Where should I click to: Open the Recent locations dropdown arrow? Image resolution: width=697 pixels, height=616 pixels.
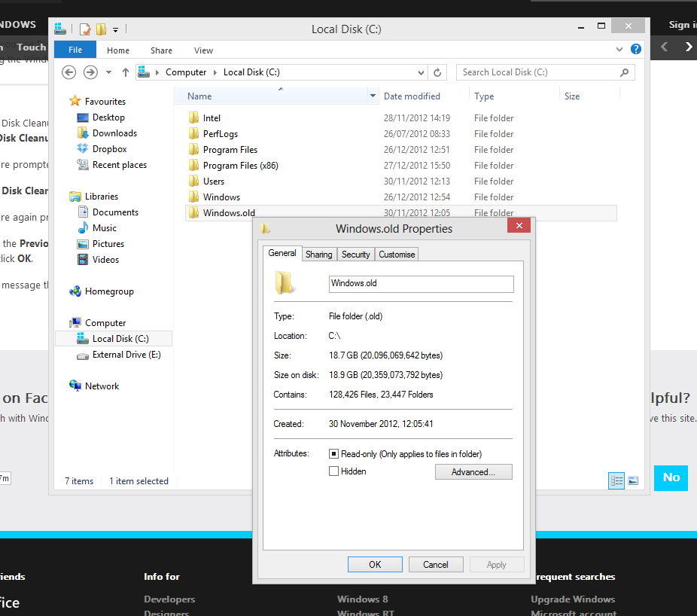[108, 72]
